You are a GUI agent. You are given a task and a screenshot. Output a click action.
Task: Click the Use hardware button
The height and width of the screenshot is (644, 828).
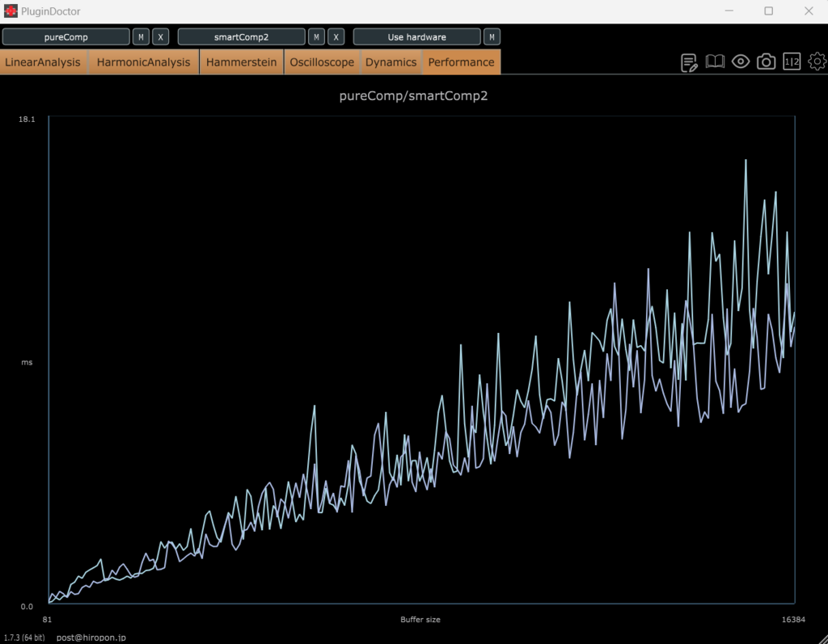[416, 37]
